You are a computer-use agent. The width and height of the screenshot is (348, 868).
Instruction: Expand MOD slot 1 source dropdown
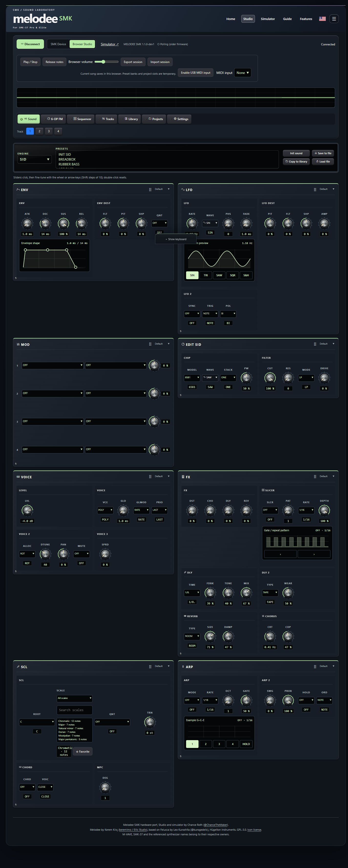click(x=52, y=365)
